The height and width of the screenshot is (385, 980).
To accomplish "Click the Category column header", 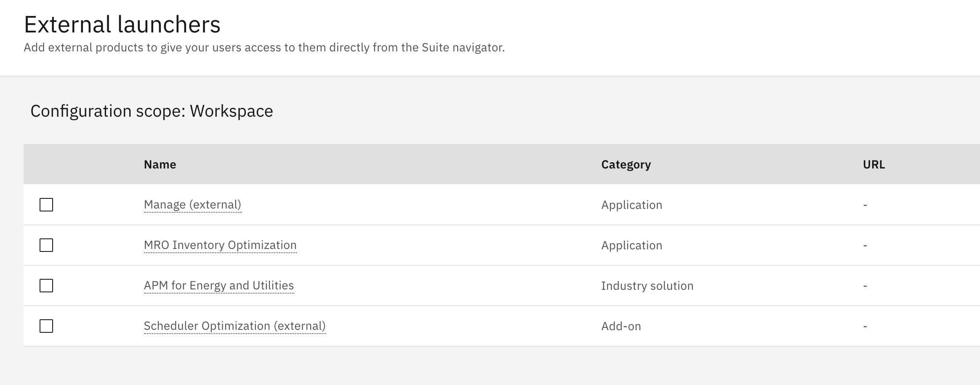I will point(626,164).
